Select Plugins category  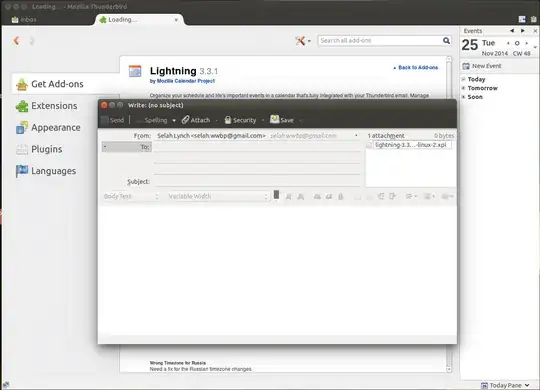pyautogui.click(x=39, y=149)
